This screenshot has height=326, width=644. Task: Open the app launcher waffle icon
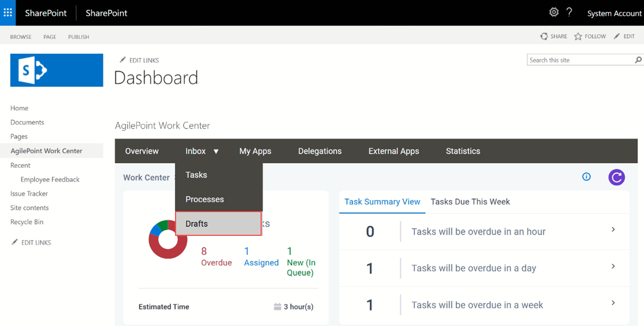(x=8, y=13)
